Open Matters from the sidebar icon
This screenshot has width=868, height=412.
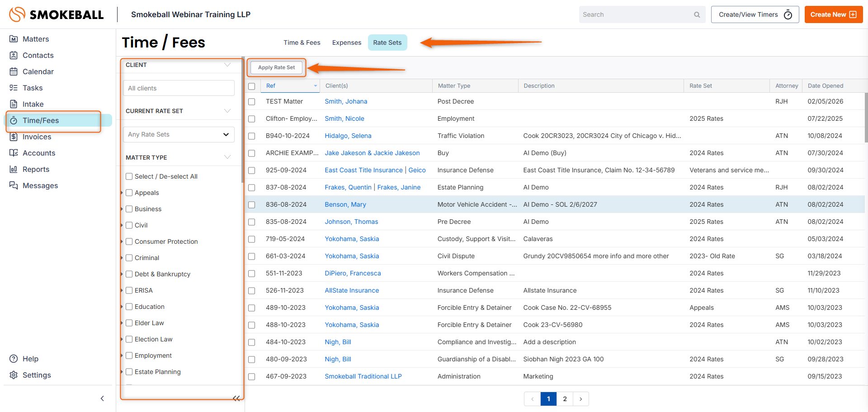point(14,39)
